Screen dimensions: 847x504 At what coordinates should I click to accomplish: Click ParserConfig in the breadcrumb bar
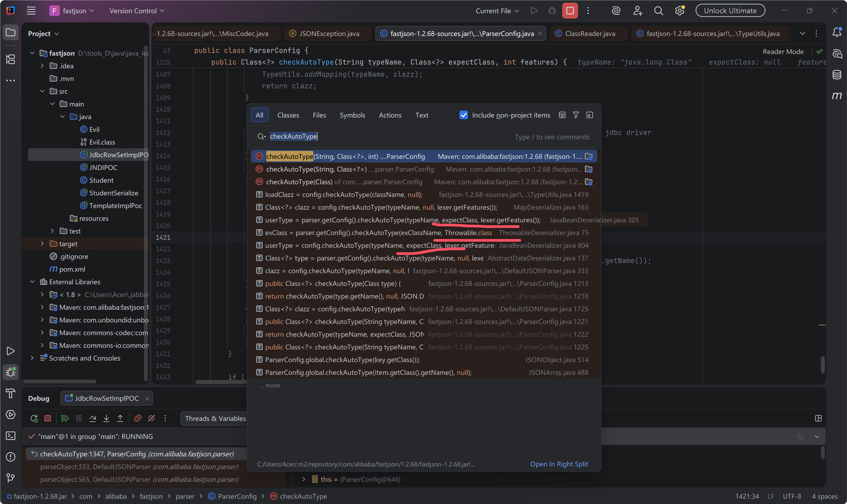237,496
